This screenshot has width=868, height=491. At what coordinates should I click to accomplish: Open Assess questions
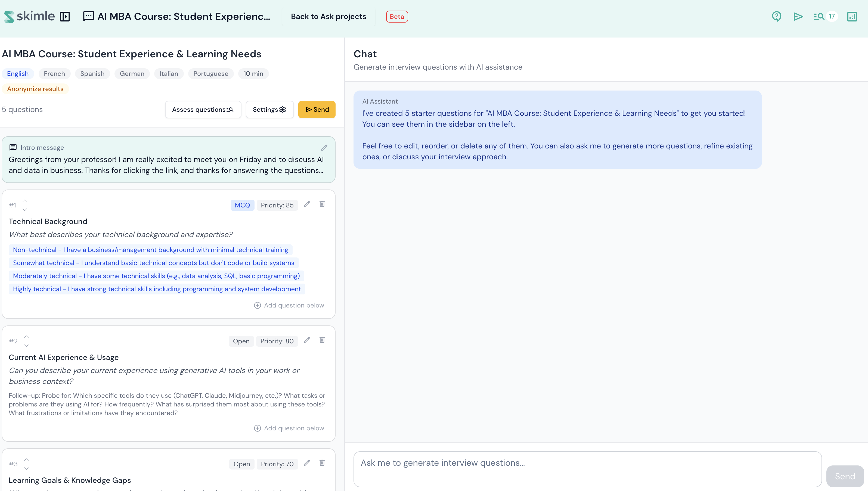[x=203, y=109]
